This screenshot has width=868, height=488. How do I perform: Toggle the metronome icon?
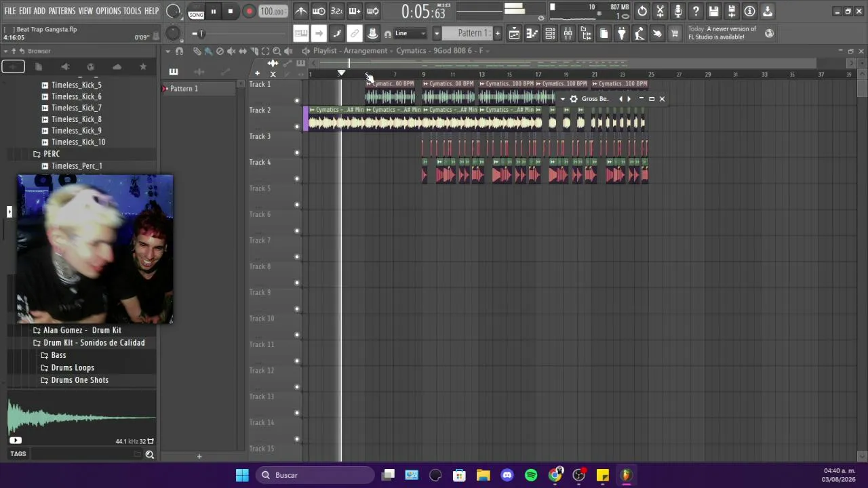[x=301, y=11]
